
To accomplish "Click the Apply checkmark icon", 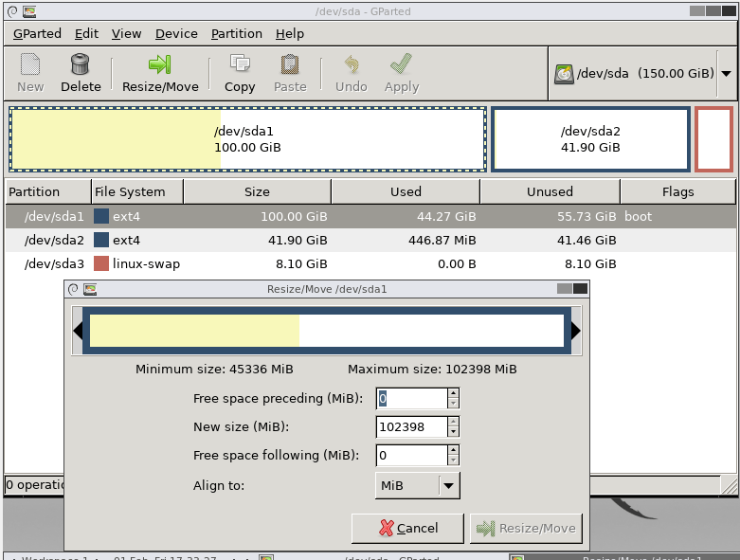I will [401, 63].
